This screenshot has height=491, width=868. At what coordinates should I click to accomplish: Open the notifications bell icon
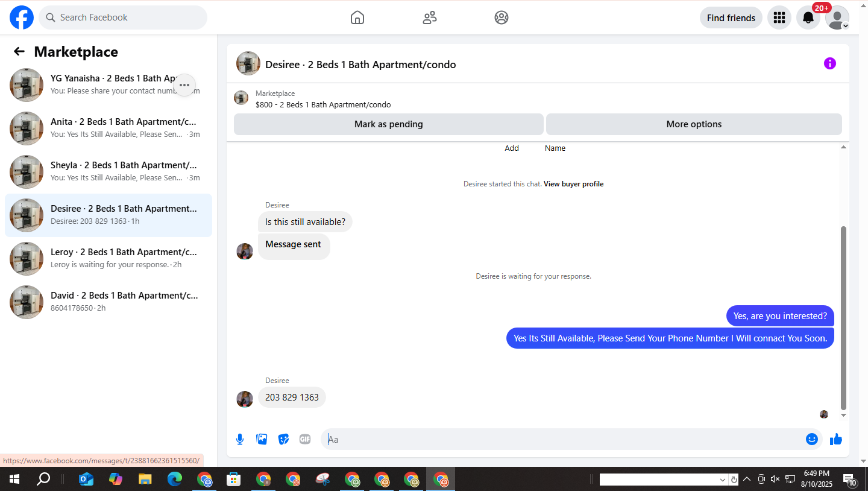tap(808, 17)
